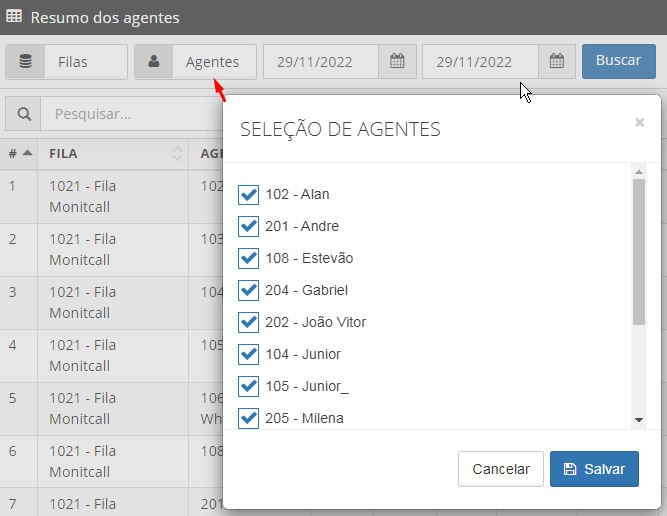
Task: Open the Filas selector
Action: tap(66, 62)
